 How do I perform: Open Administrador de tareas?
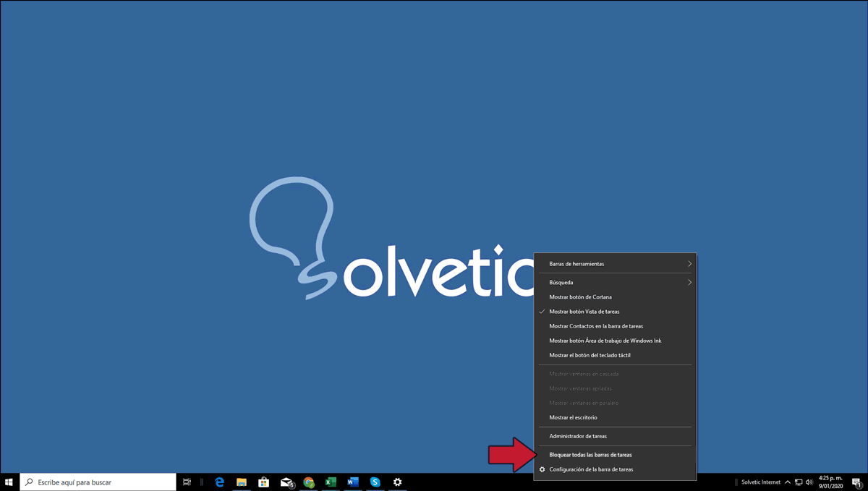pos(615,436)
